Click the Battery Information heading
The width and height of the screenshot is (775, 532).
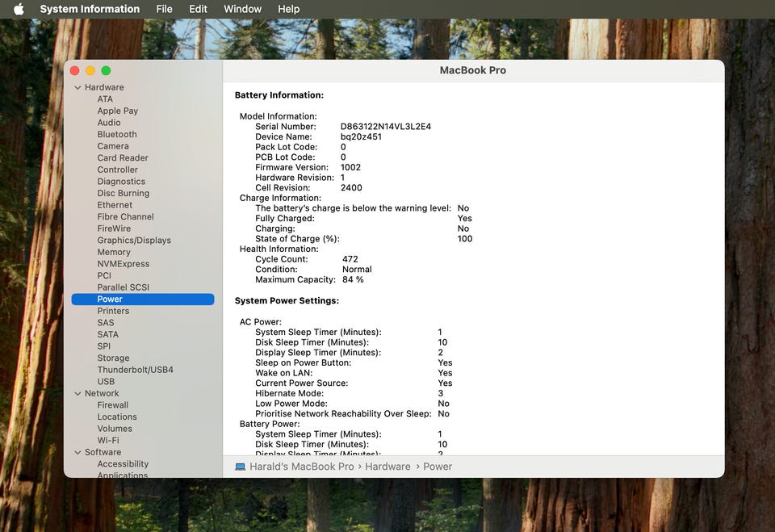click(279, 95)
